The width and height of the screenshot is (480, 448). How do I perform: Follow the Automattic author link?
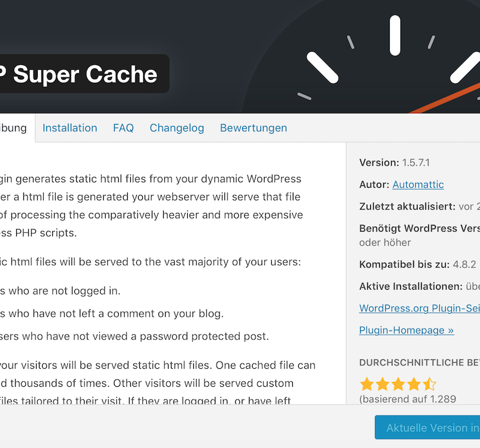418,185
